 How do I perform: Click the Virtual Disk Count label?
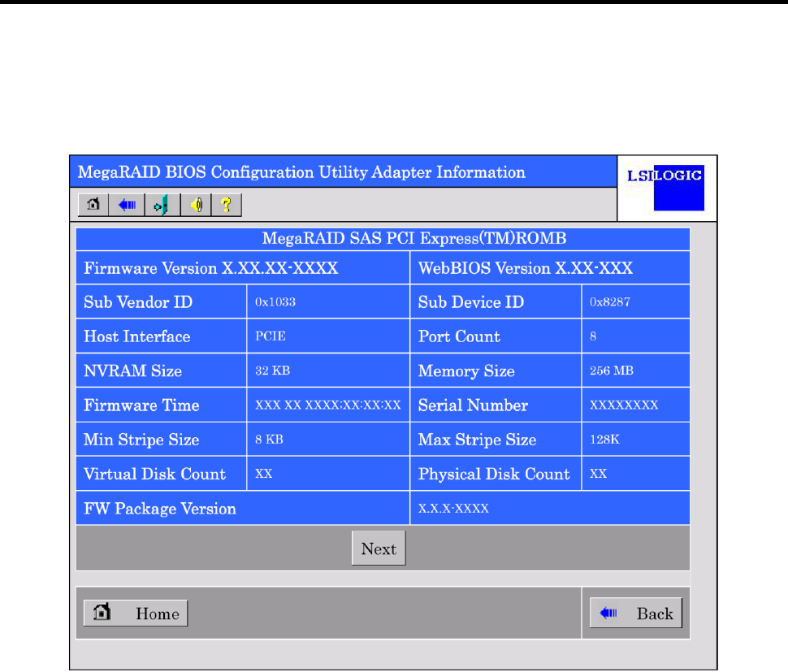click(x=155, y=474)
